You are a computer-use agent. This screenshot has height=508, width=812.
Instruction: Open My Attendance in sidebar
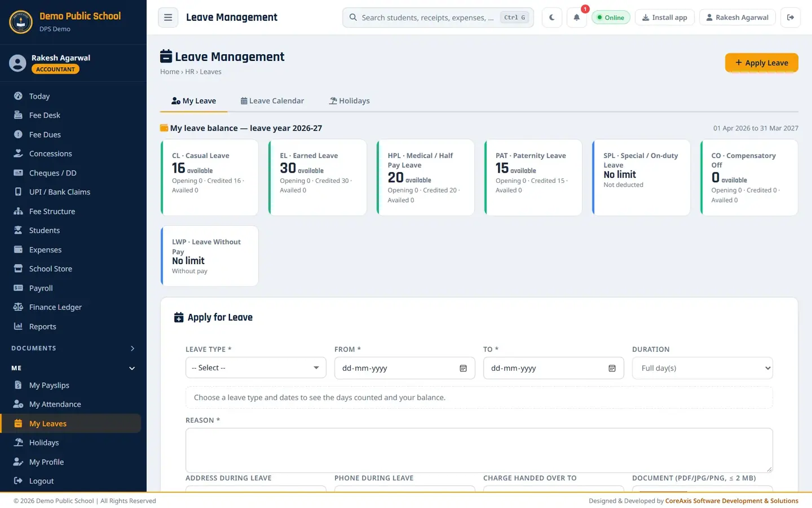pos(71,404)
